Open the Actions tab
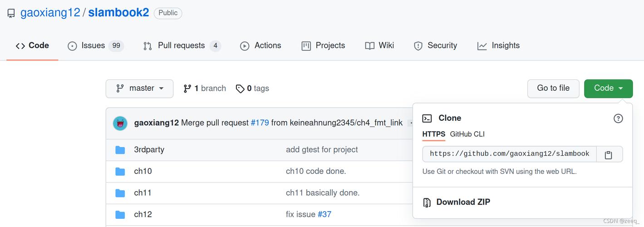644x227 pixels. 261,45
